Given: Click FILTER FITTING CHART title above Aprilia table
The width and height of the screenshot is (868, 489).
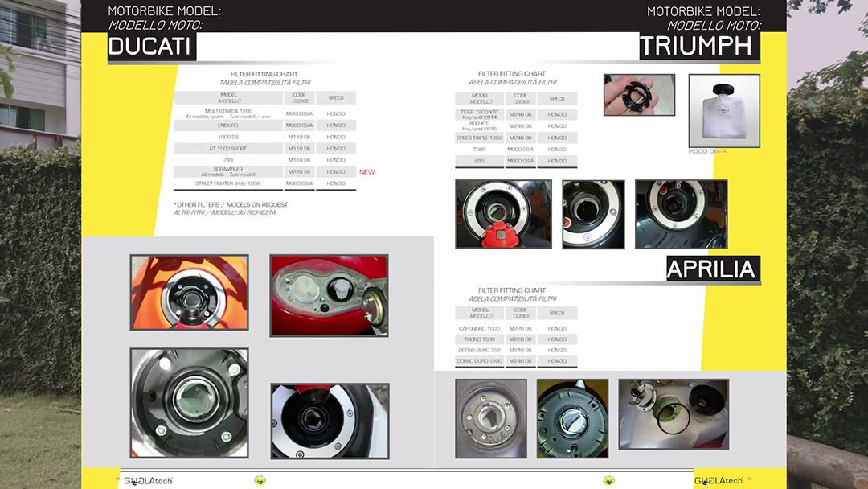Looking at the screenshot, I should [512, 290].
